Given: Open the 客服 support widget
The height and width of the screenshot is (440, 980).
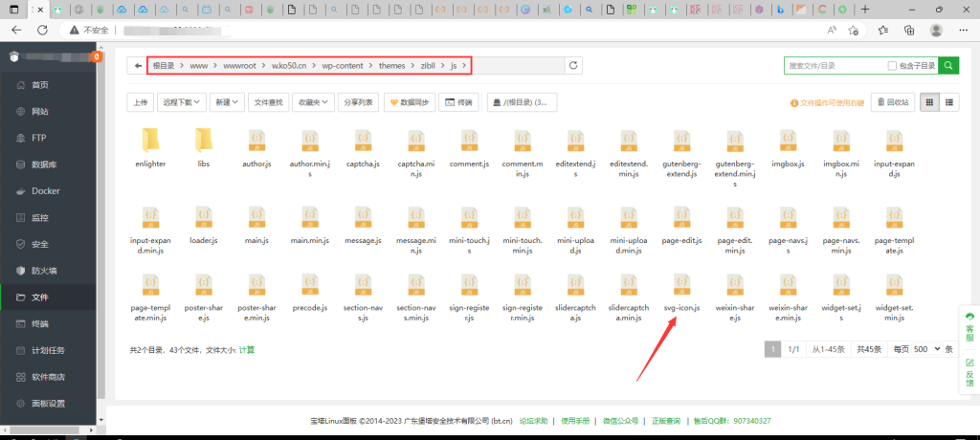Looking at the screenshot, I should pos(969,327).
